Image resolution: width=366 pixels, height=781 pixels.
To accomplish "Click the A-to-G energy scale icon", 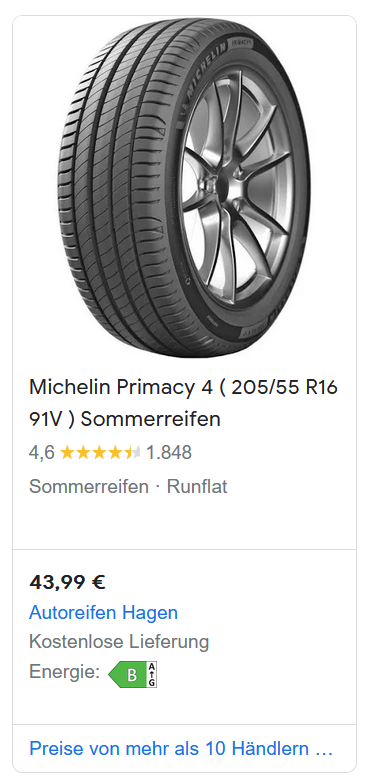I will click(152, 674).
